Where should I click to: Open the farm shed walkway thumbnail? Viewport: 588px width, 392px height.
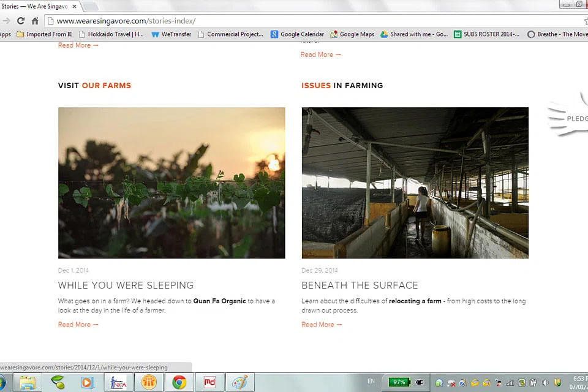click(x=415, y=183)
